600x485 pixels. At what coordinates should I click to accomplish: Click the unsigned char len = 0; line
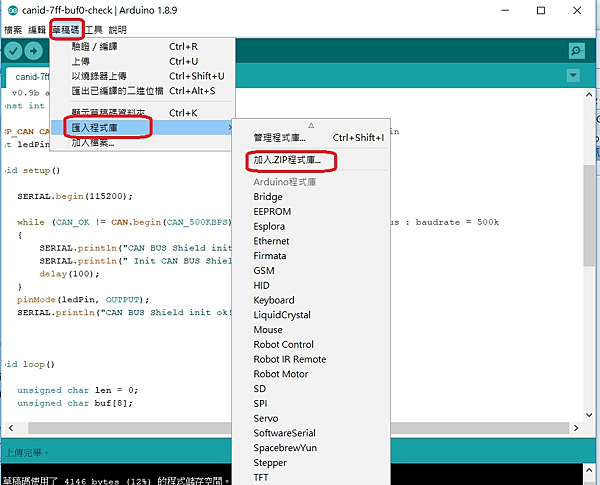[77, 390]
